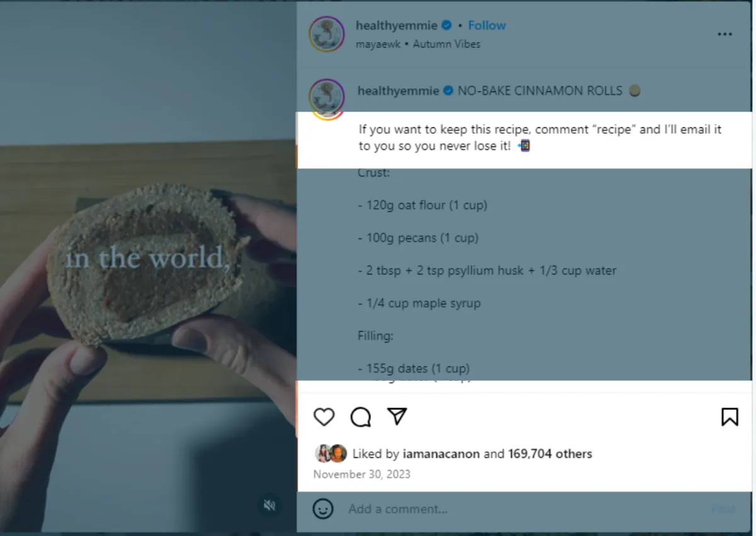Screen dimensions: 756x536
Task: Unmute the video using the speaker icon
Action: 270,505
